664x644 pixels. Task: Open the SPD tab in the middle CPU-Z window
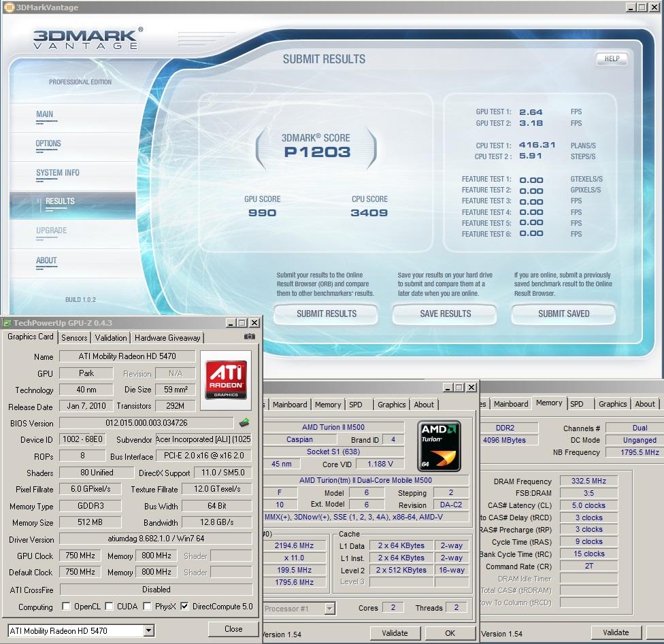(x=356, y=405)
